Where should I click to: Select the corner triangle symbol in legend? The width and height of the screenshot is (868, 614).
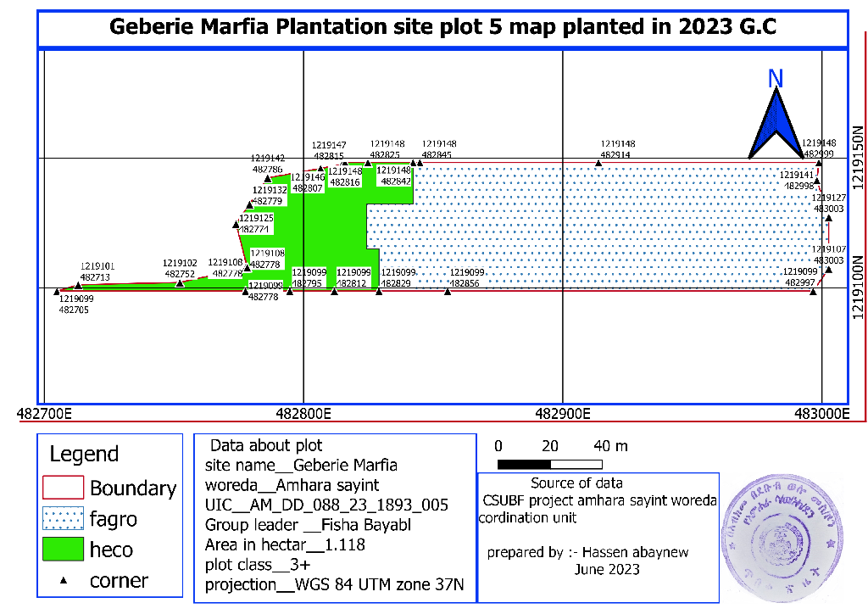(63, 581)
